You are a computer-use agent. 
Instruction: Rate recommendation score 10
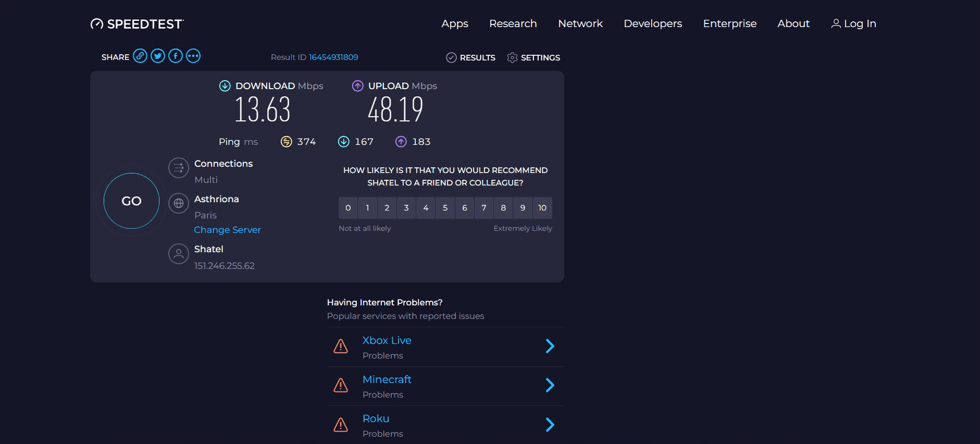[542, 208]
